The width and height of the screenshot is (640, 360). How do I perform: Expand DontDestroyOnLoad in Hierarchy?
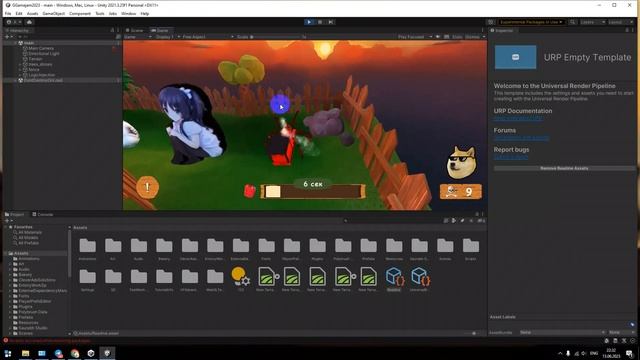16,80
